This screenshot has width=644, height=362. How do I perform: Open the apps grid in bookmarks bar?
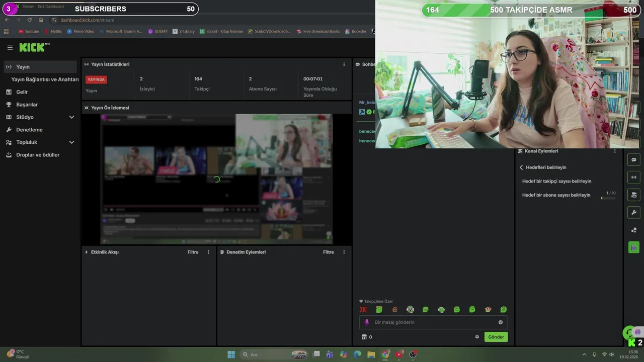tap(6, 31)
